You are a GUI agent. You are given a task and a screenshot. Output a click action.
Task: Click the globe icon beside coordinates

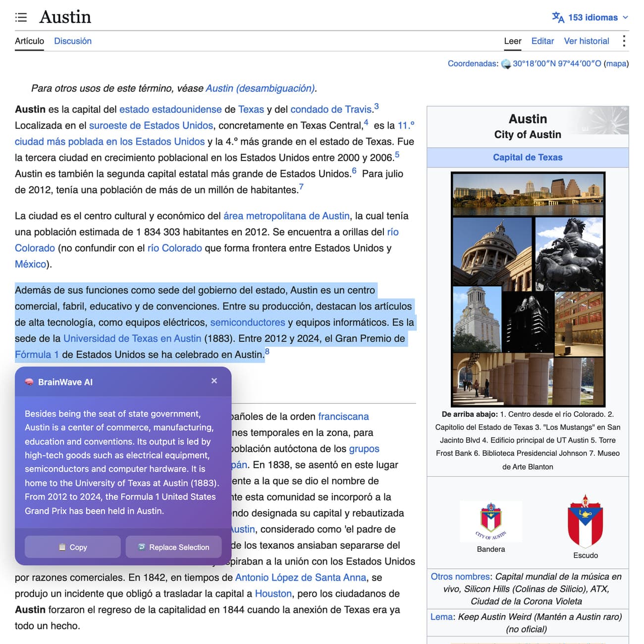click(506, 64)
